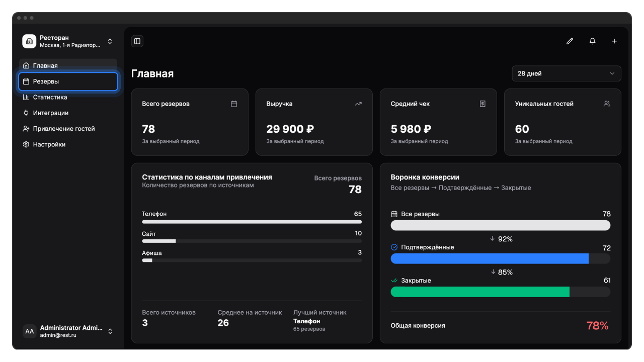Image resolution: width=644 pixels, height=362 pixels.
Task: Select Привлечение гостей in sidebar
Action: pyautogui.click(x=63, y=129)
